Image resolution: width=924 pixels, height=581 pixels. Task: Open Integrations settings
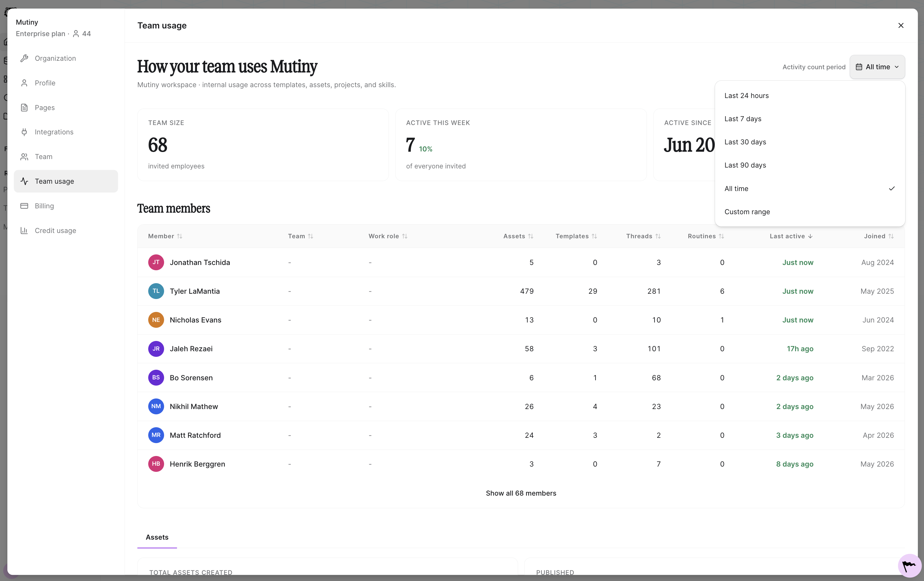pyautogui.click(x=66, y=132)
